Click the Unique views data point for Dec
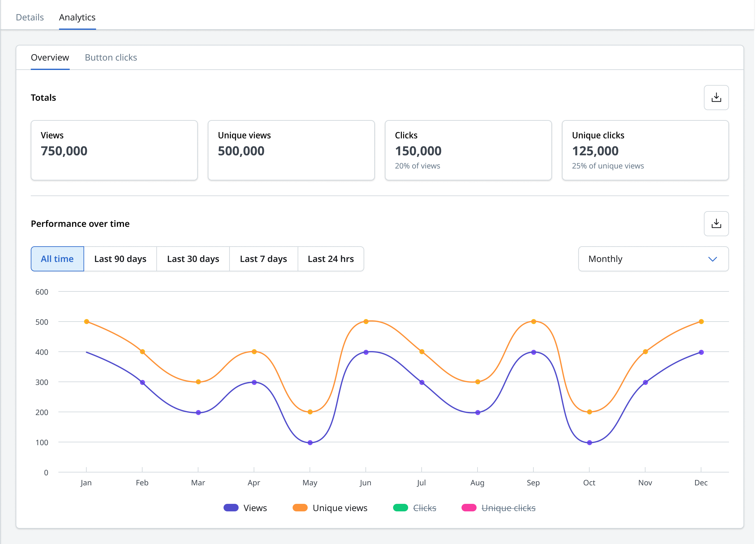The width and height of the screenshot is (756, 544). (x=701, y=322)
